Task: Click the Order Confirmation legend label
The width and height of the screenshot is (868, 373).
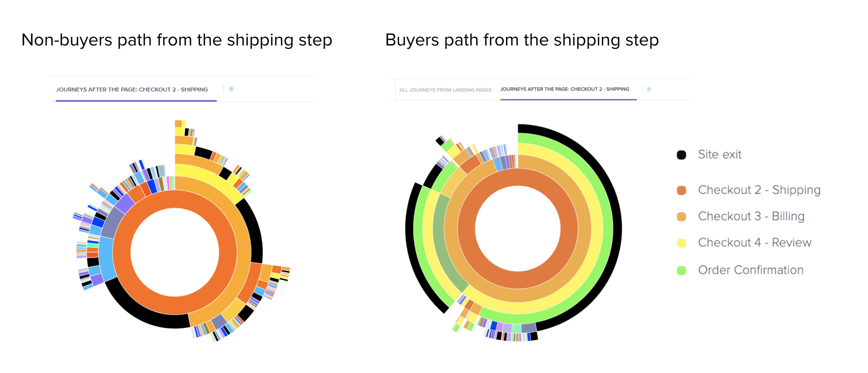Action: point(751,270)
